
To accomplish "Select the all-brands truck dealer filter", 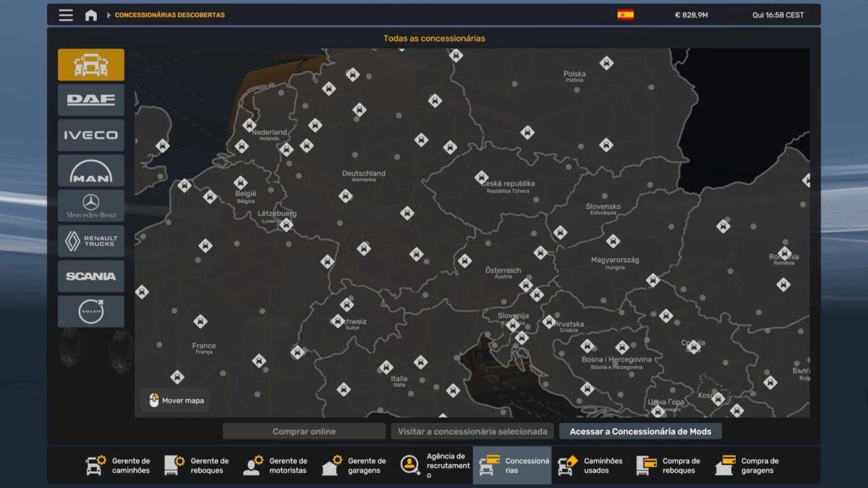I will 91,65.
